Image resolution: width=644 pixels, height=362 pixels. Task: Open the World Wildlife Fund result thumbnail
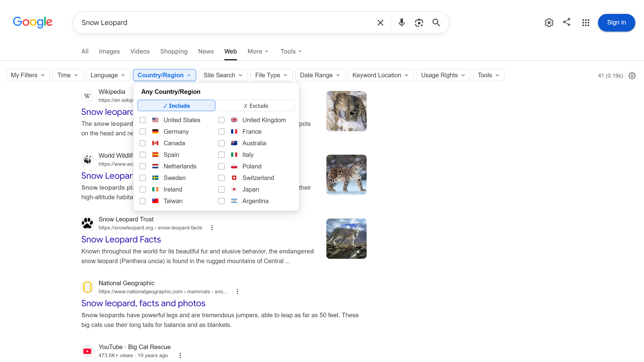click(346, 175)
